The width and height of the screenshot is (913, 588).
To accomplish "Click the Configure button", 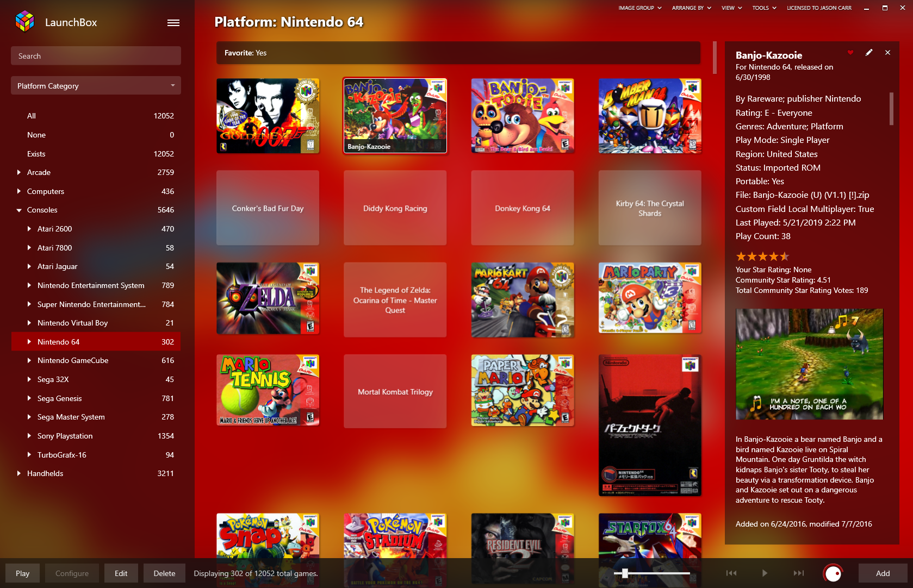I will [x=72, y=573].
